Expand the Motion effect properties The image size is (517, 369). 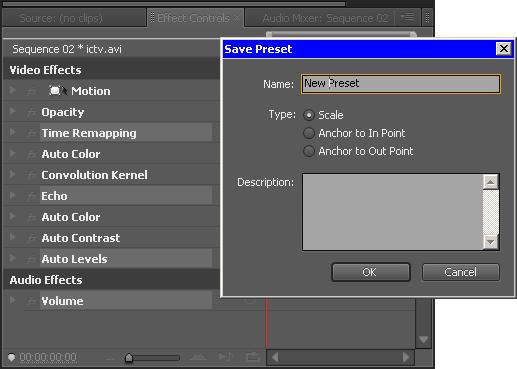click(x=13, y=90)
